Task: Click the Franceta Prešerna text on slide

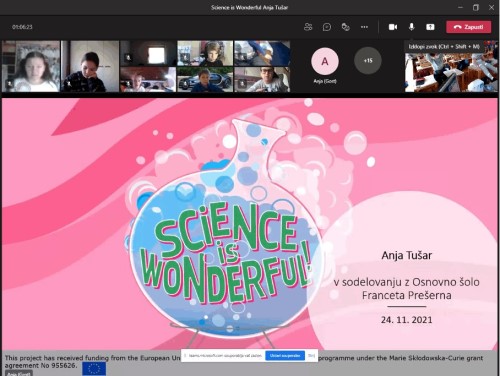Action: [x=407, y=295]
